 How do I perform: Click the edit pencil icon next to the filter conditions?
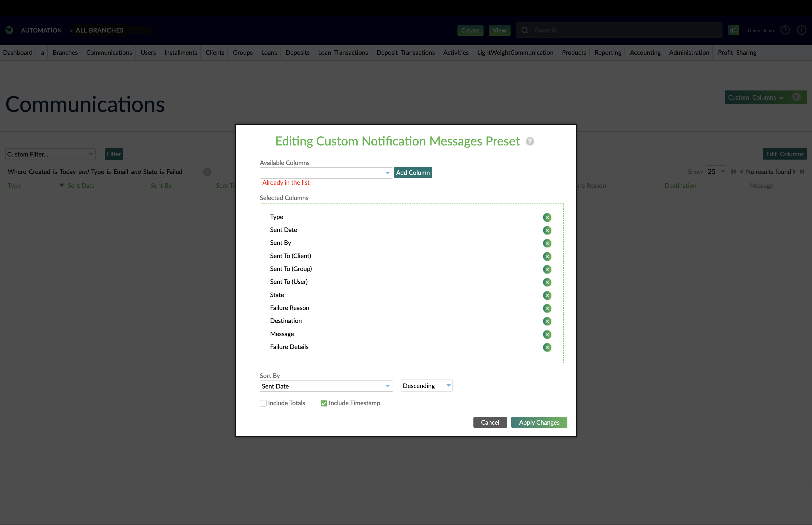(x=207, y=172)
